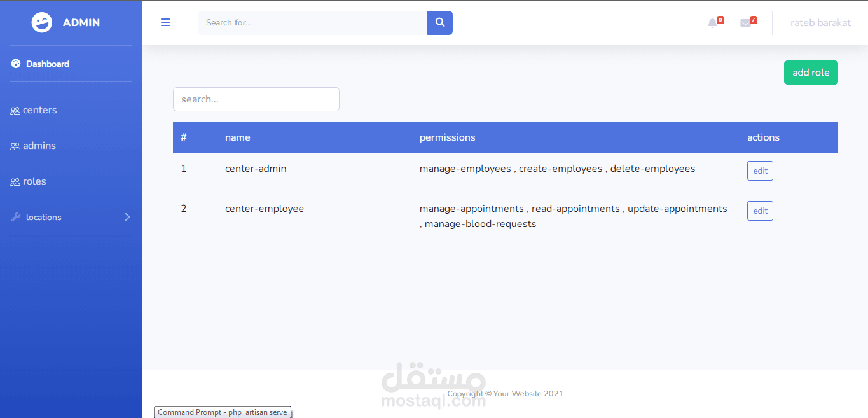Image resolution: width=868 pixels, height=418 pixels.
Task: Click the locations wrench icon
Action: coord(16,217)
